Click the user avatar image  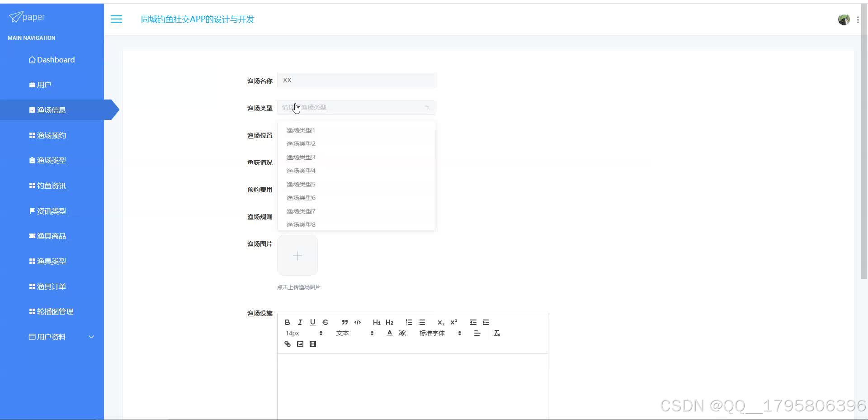click(844, 19)
